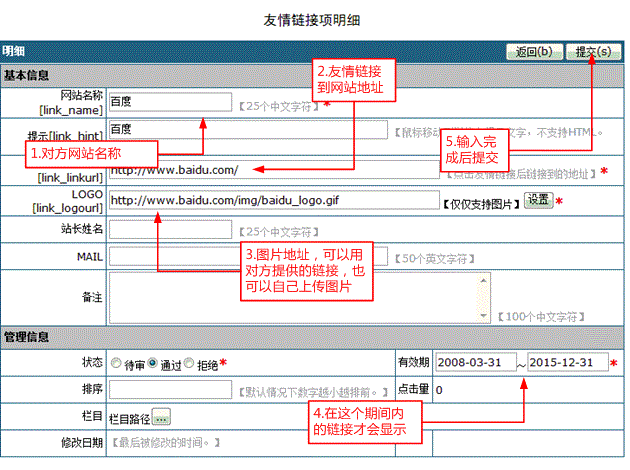Select the 待审 status radio button
The image size is (630, 470).
click(117, 363)
